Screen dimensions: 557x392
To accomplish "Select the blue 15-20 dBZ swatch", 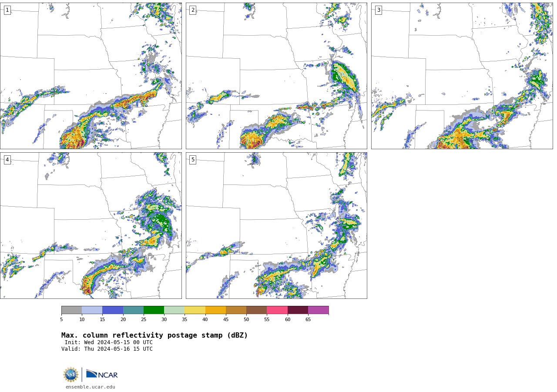I will pyautogui.click(x=113, y=310).
